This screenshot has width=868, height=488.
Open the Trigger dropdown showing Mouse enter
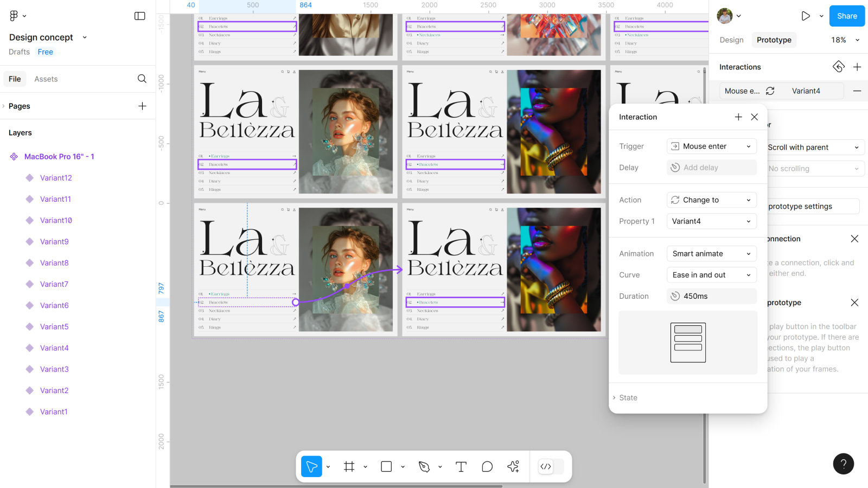click(711, 146)
